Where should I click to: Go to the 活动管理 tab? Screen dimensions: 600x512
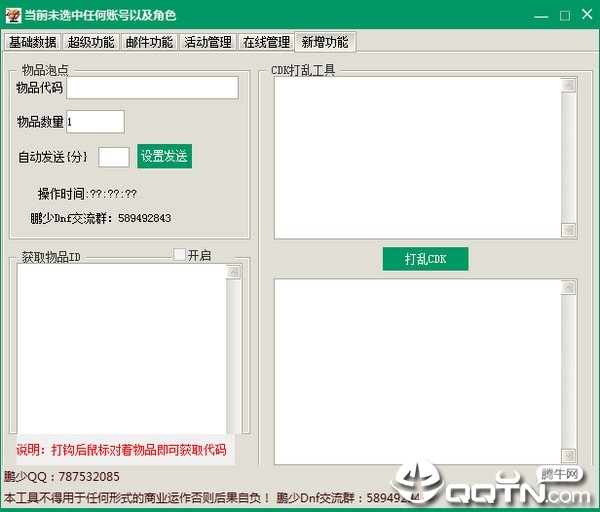tap(208, 42)
